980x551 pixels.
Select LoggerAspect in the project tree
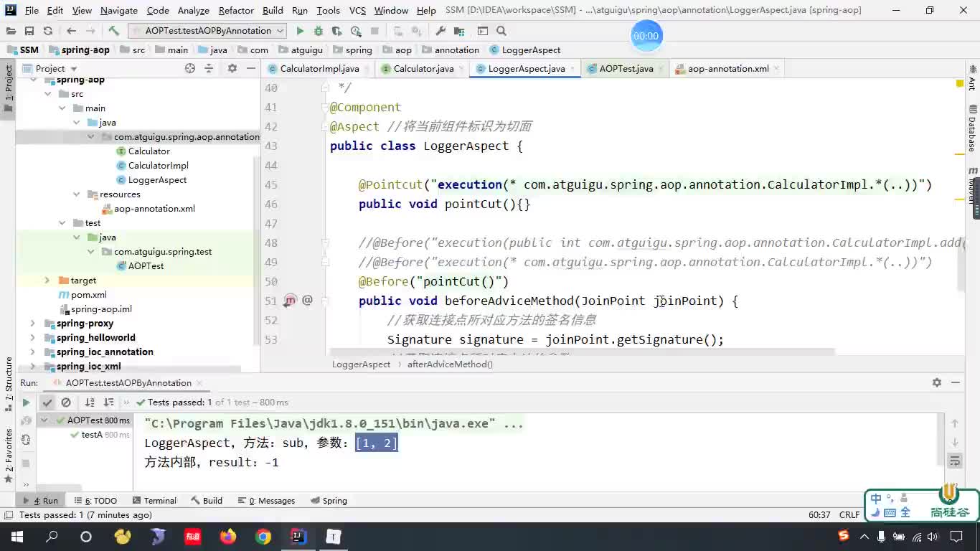157,180
